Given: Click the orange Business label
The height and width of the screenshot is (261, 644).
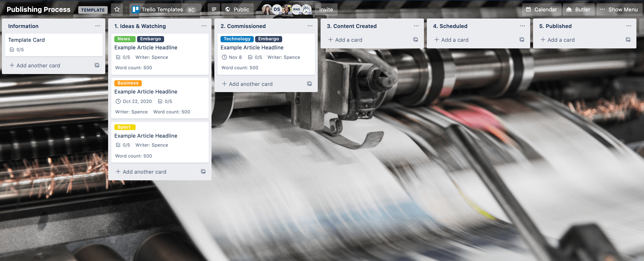Looking at the screenshot, I should [x=128, y=83].
